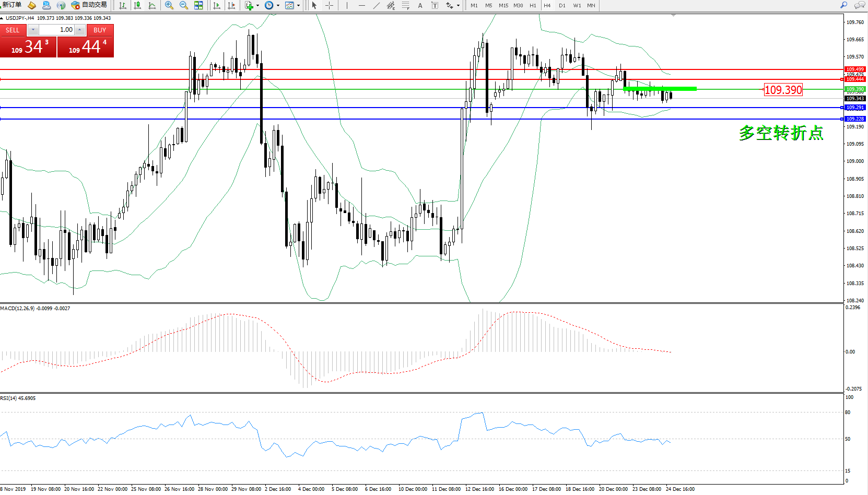Click the zoom in magnifier icon
This screenshot has width=868, height=495.
169,5
